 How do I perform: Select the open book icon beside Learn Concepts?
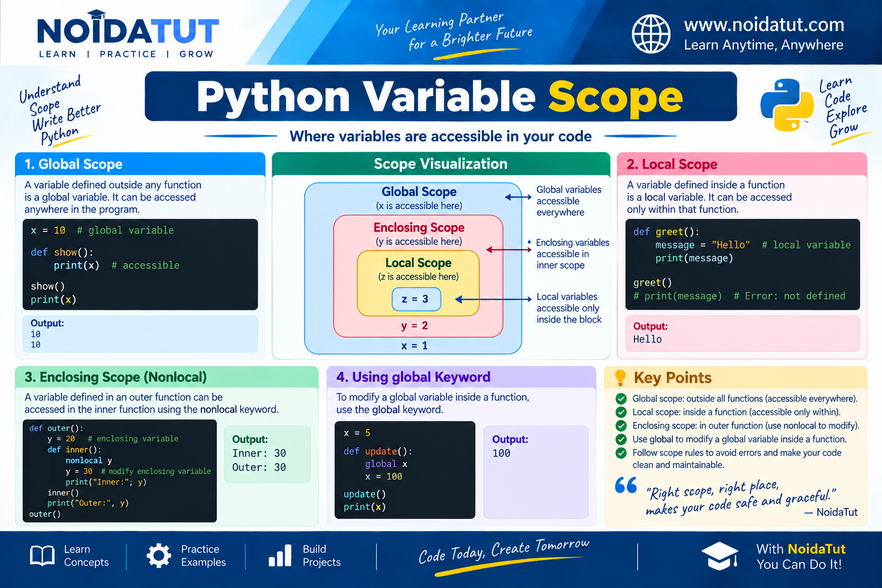(x=42, y=556)
